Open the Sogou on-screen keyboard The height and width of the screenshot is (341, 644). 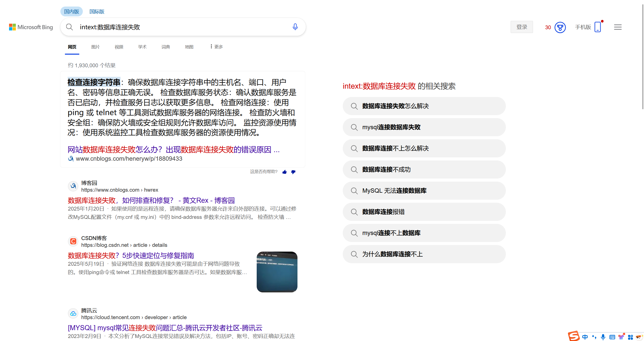612,337
